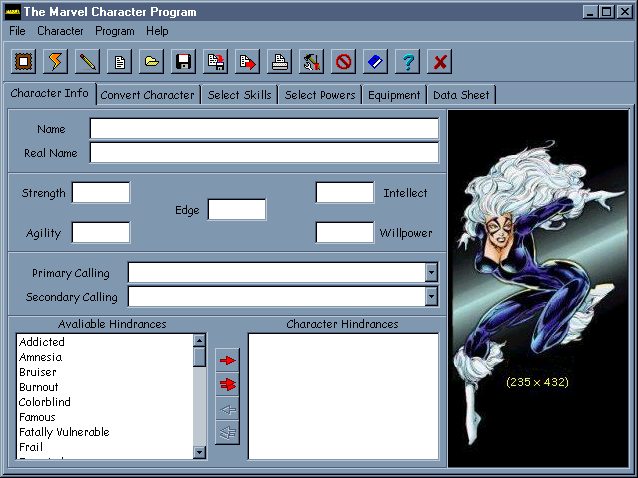The height and width of the screenshot is (478, 638).
Task: Select Amnesia in Available Hindrances list
Action: (40, 357)
